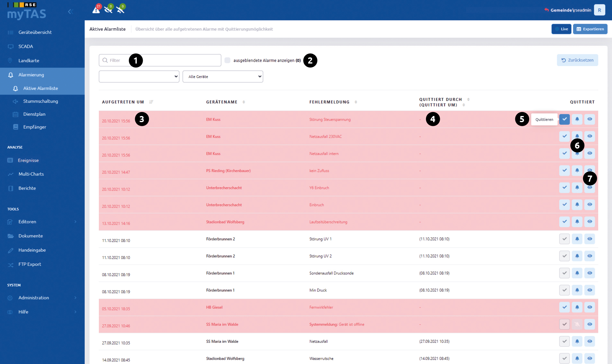Image resolution: width=612 pixels, height=364 pixels.
Task: Sort by Aufgetreten um column icon
Action: [x=151, y=102]
